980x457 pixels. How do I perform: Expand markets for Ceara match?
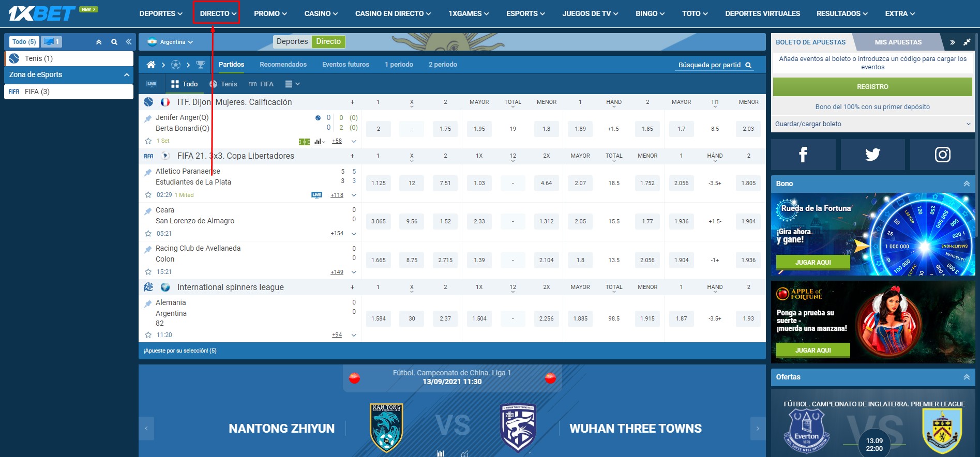354,234
